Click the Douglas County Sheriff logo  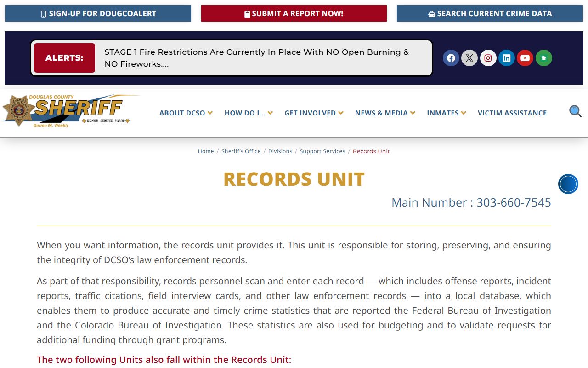pos(70,111)
